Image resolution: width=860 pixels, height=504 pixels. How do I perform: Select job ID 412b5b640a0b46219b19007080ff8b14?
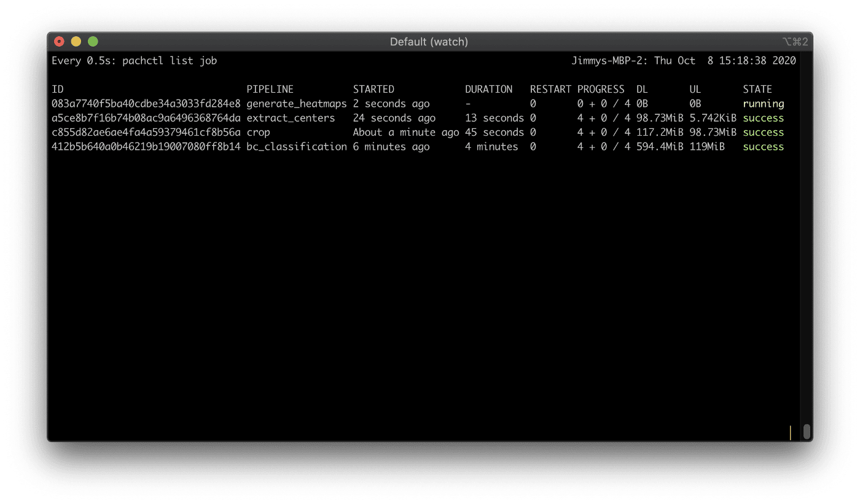pos(146,147)
